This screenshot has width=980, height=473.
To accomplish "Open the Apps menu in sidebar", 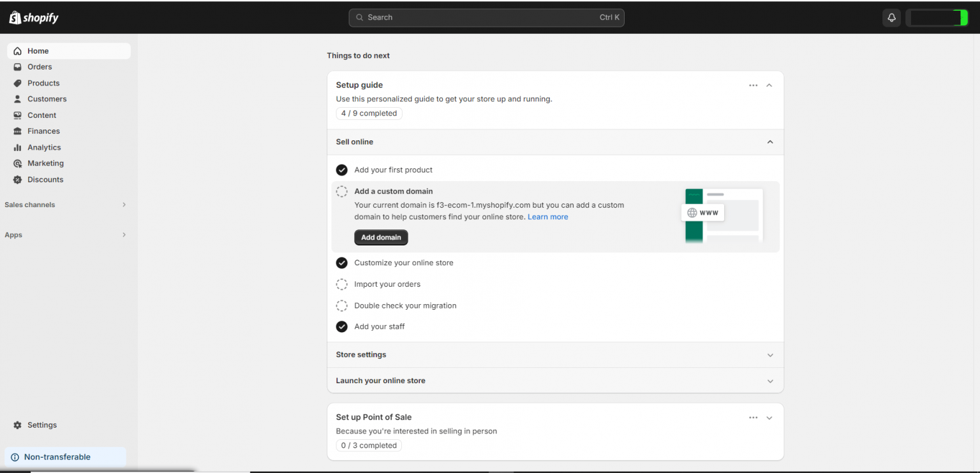I will click(x=67, y=235).
